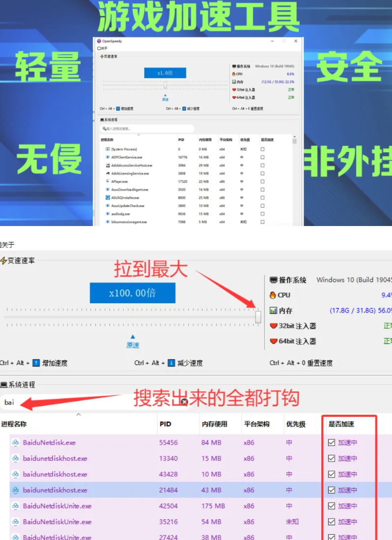Tick the [System Process] 是否加速 checkbox
Image resolution: width=392 pixels, height=540 pixels.
pyautogui.click(x=263, y=149)
